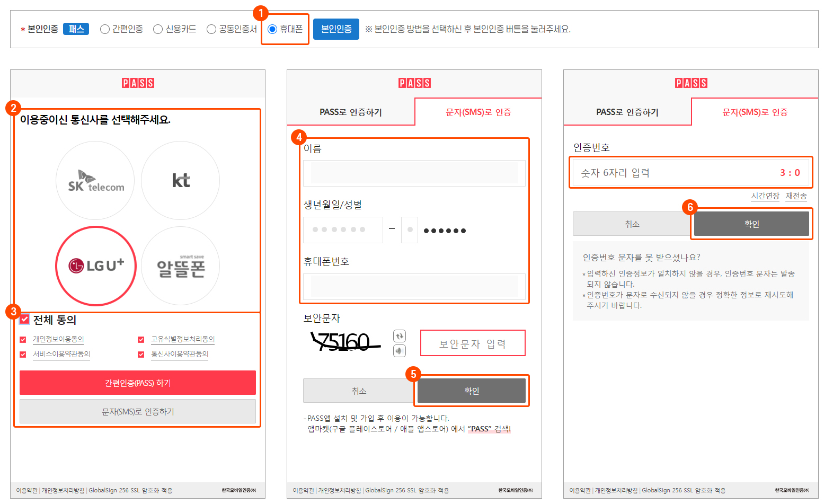Open 문자(SMS)로 인증 tab in right panel
824x504 pixels.
(x=755, y=112)
